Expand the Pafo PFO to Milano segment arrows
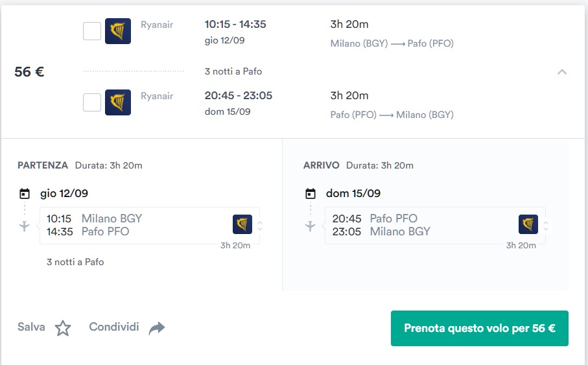Viewport: 588px width, 365px height. pos(546,226)
